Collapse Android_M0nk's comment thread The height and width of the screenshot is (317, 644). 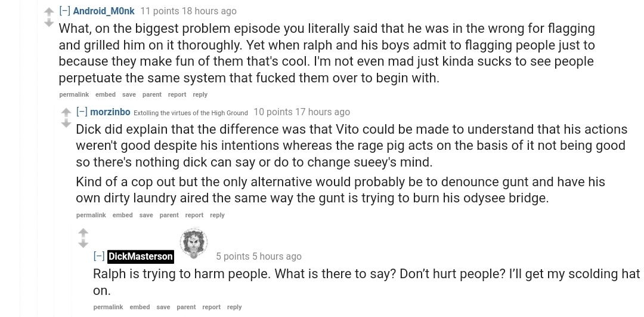(65, 11)
